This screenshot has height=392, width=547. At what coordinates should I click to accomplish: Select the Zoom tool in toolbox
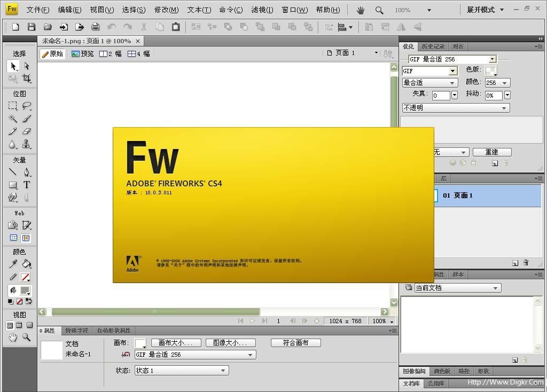[27, 337]
